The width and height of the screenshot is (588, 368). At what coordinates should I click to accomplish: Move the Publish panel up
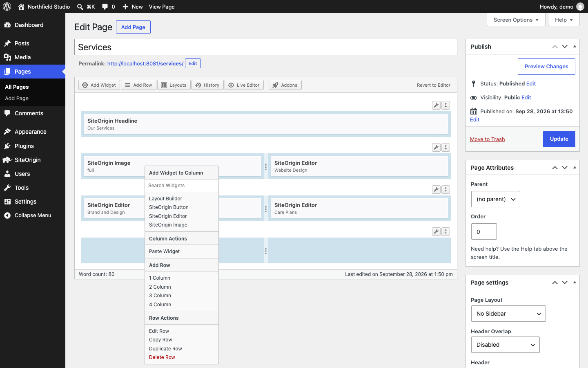[x=555, y=47]
